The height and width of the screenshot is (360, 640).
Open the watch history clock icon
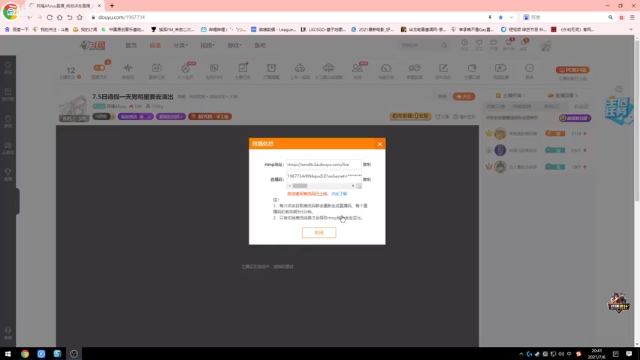(464, 43)
